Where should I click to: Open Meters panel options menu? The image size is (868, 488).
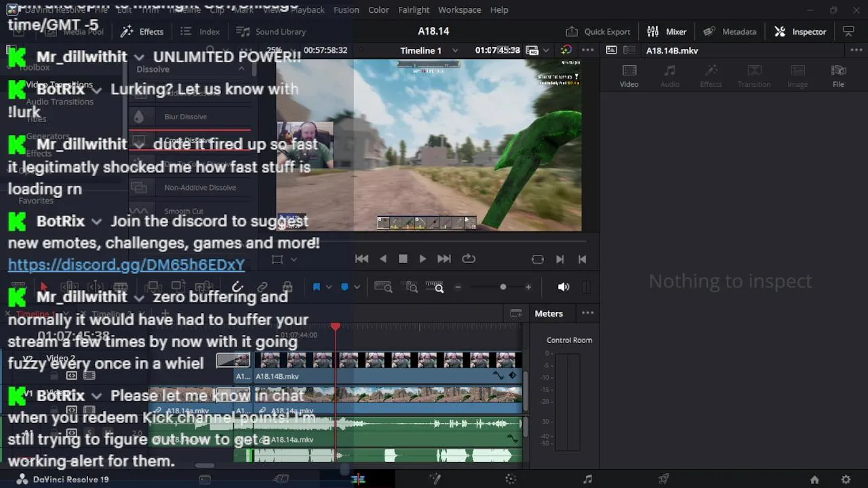tap(588, 313)
